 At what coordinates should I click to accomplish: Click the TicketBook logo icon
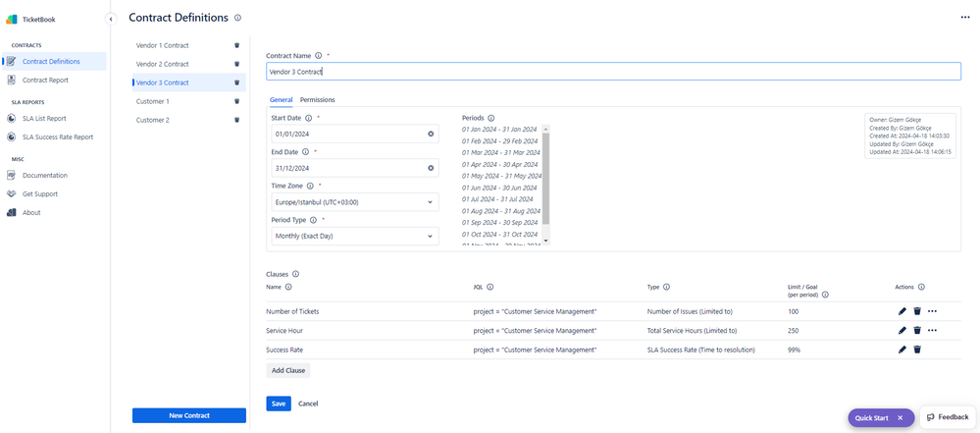(12, 20)
